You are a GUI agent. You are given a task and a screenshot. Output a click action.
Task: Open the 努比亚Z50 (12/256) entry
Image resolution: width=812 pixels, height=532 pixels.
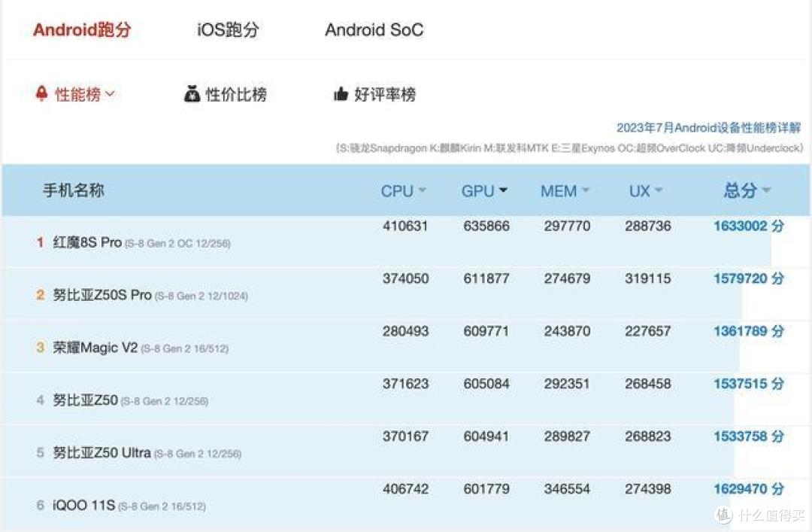coord(86,400)
